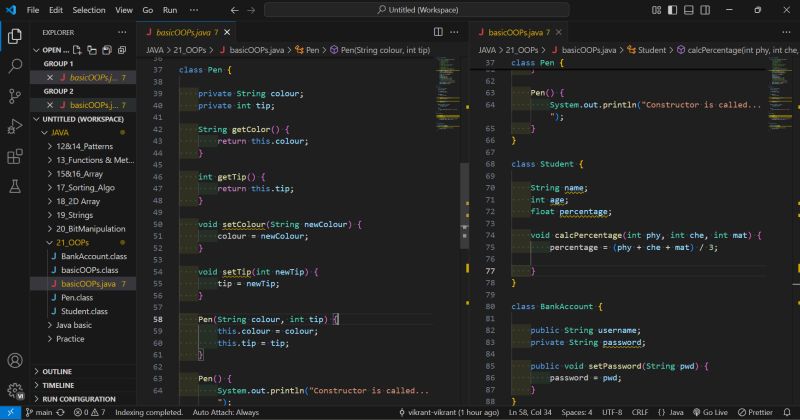
Task: Click the left editor minimap
Action: coord(448,94)
